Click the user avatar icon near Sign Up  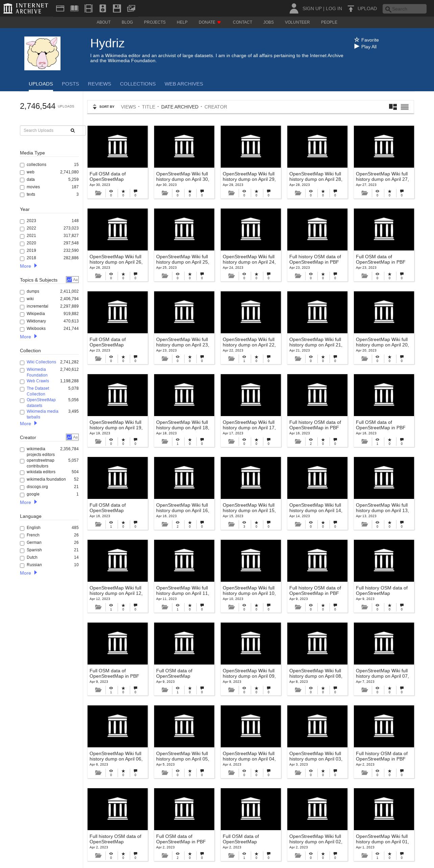pyautogui.click(x=294, y=8)
